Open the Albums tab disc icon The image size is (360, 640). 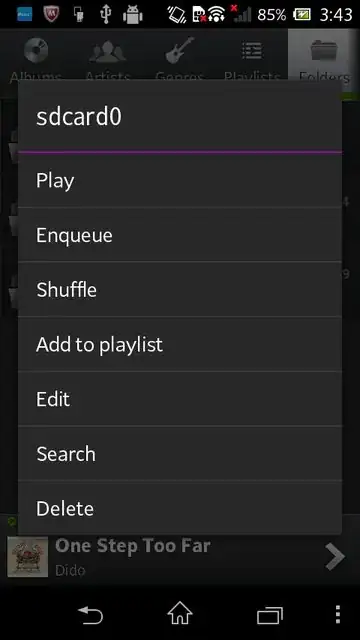point(36,50)
